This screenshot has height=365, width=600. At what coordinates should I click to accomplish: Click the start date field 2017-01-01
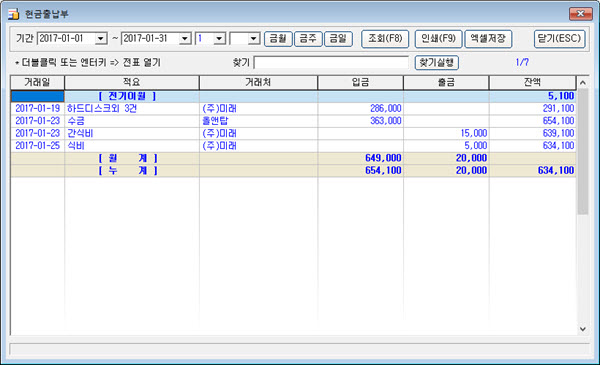click(x=66, y=39)
